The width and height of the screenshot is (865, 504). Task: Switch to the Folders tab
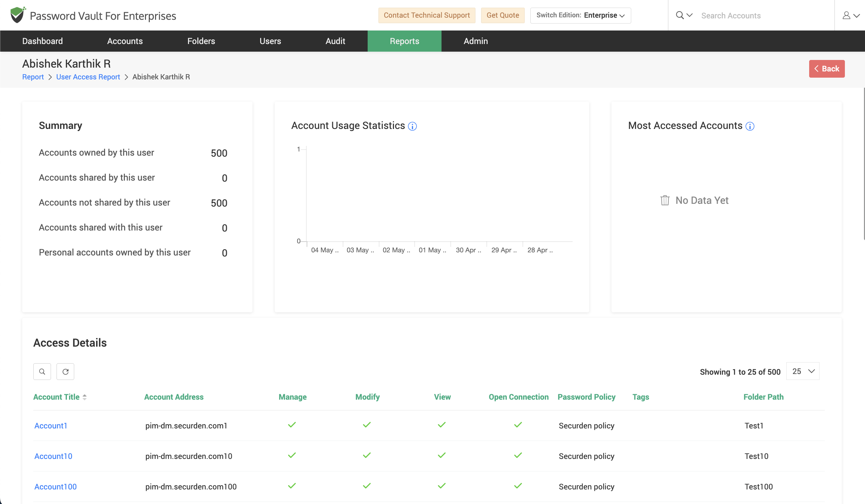[x=201, y=41]
